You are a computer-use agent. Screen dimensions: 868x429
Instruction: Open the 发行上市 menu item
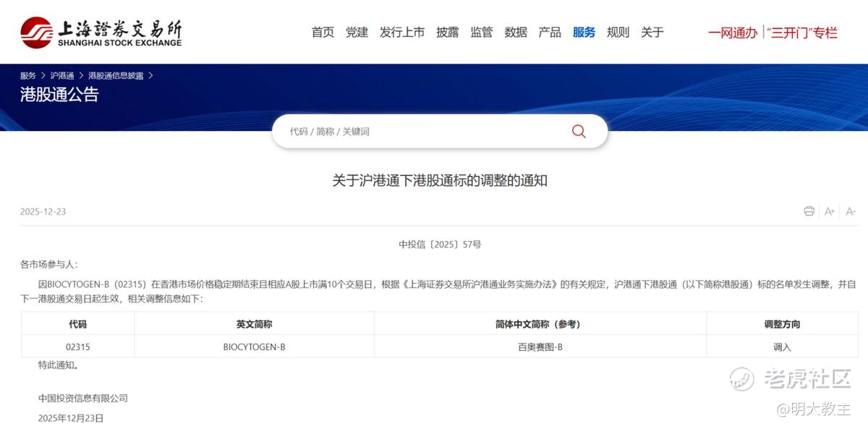coord(402,33)
